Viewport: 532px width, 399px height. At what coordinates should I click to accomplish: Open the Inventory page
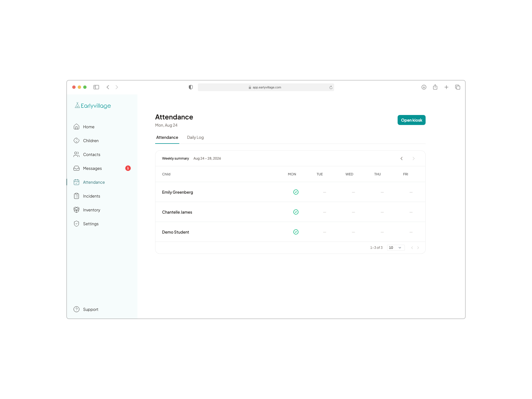coord(102,210)
